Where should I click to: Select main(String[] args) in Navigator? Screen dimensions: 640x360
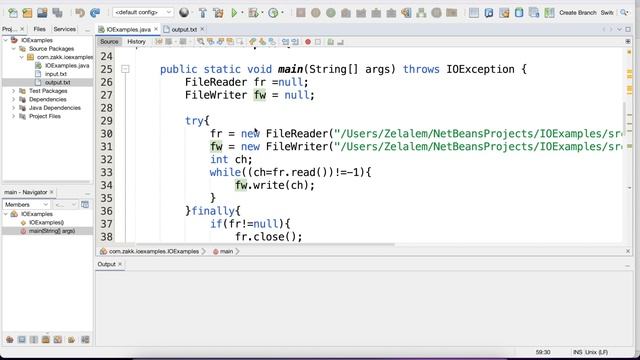point(51,231)
